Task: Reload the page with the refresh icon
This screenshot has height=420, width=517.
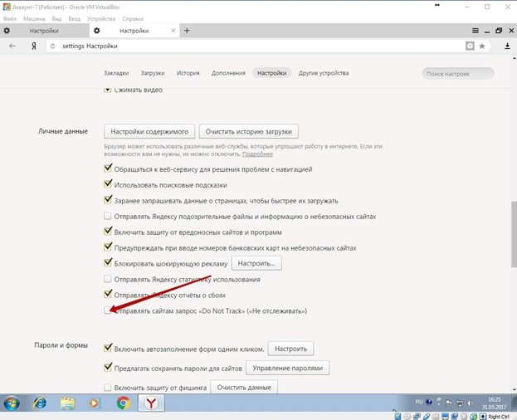Action: (53, 46)
